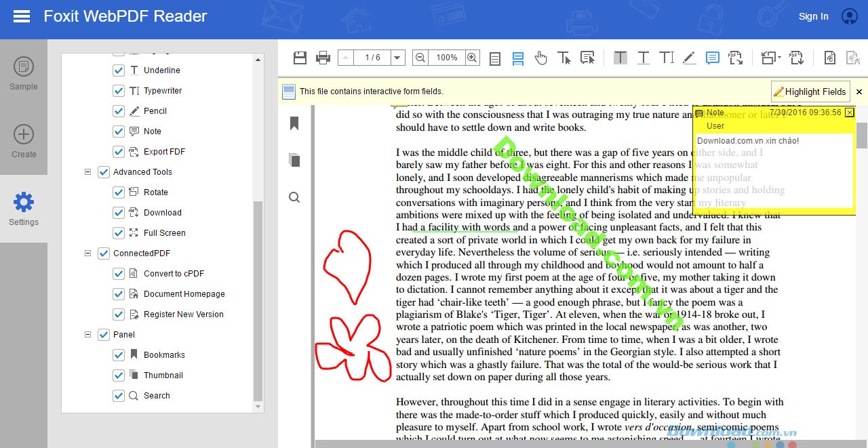Switch to the Sample tab
Screen dimensions: 868x448
click(x=24, y=73)
